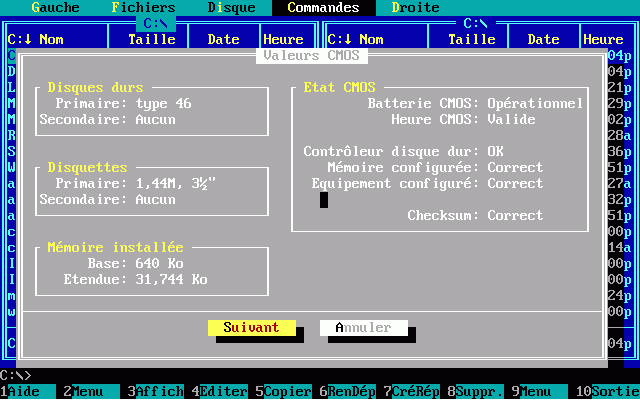Image resolution: width=640 pixels, height=400 pixels.
Task: Select the Commandes menu
Action: click(323, 7)
